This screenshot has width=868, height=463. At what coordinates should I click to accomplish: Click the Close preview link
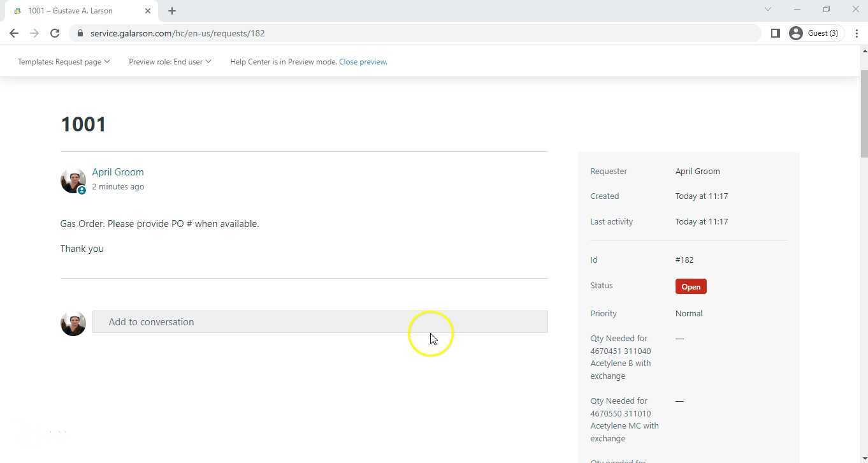click(363, 62)
